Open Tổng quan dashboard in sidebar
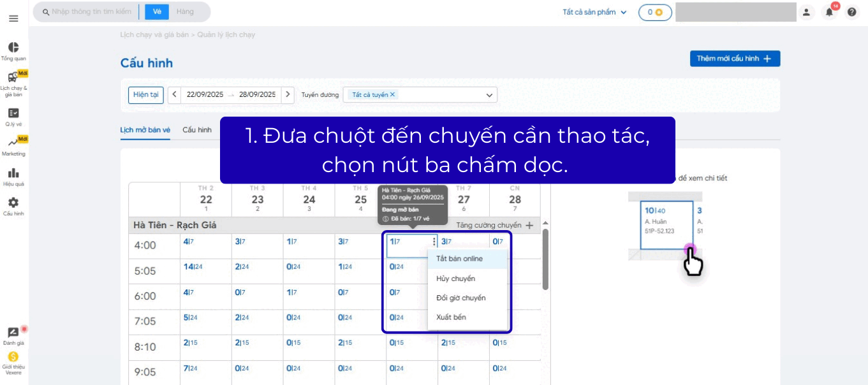868x385 pixels. (13, 48)
